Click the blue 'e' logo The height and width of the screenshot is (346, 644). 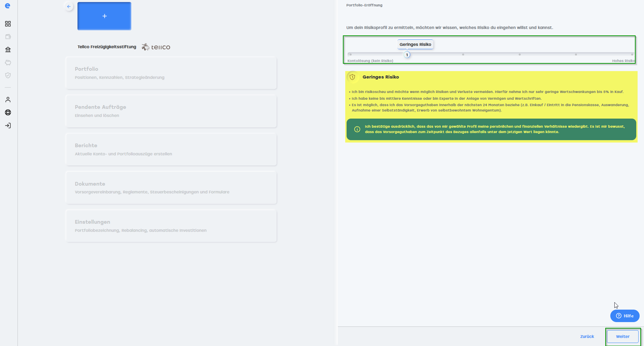[x=7, y=6]
